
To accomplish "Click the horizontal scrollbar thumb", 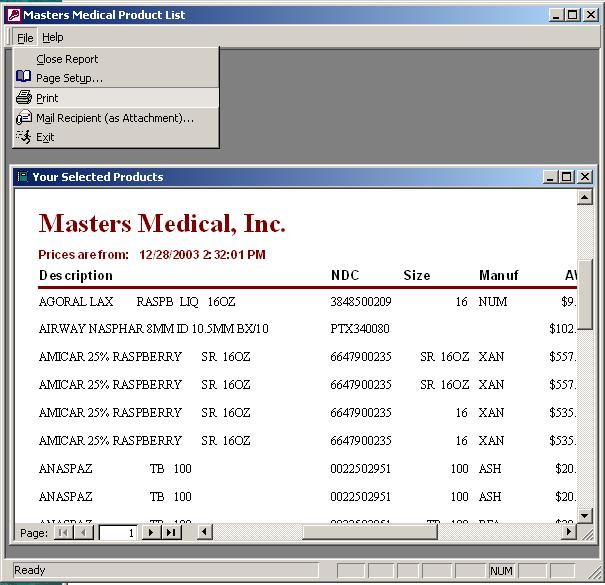I will [370, 532].
